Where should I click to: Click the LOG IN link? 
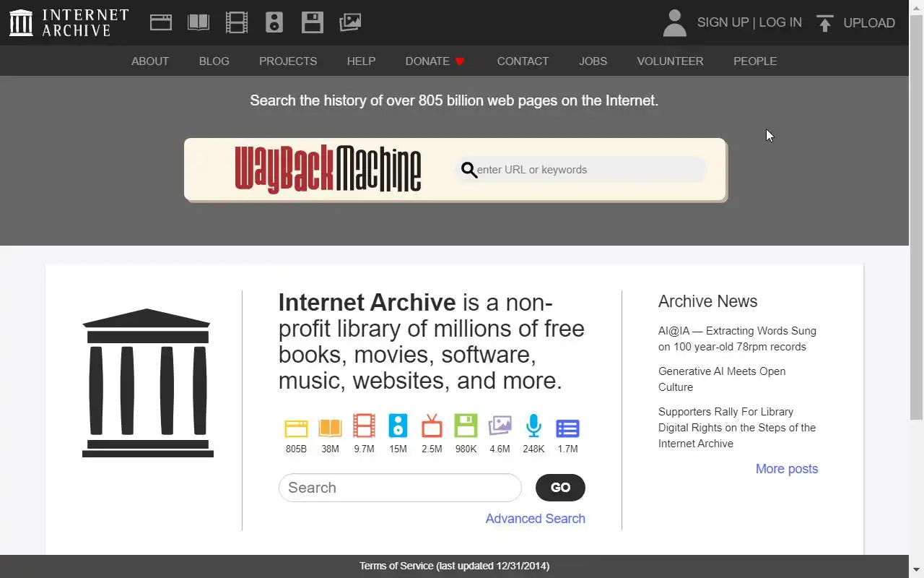coord(780,22)
